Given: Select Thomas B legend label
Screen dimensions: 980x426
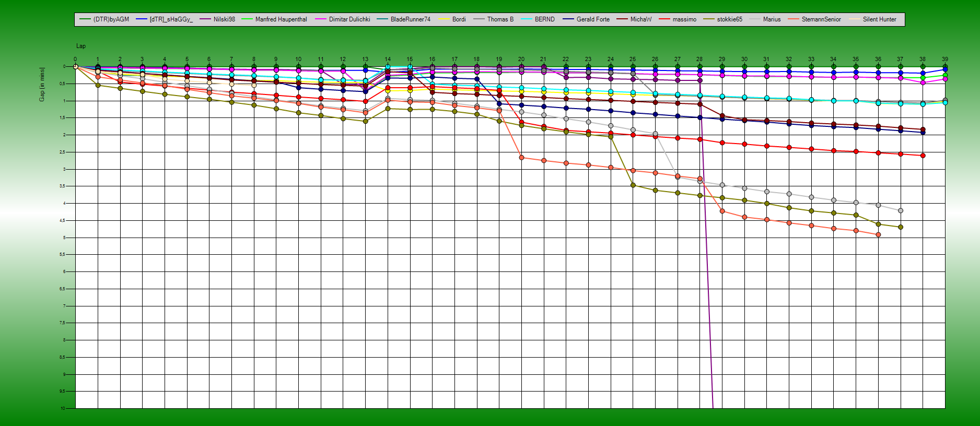Looking at the screenshot, I should click(x=500, y=19).
